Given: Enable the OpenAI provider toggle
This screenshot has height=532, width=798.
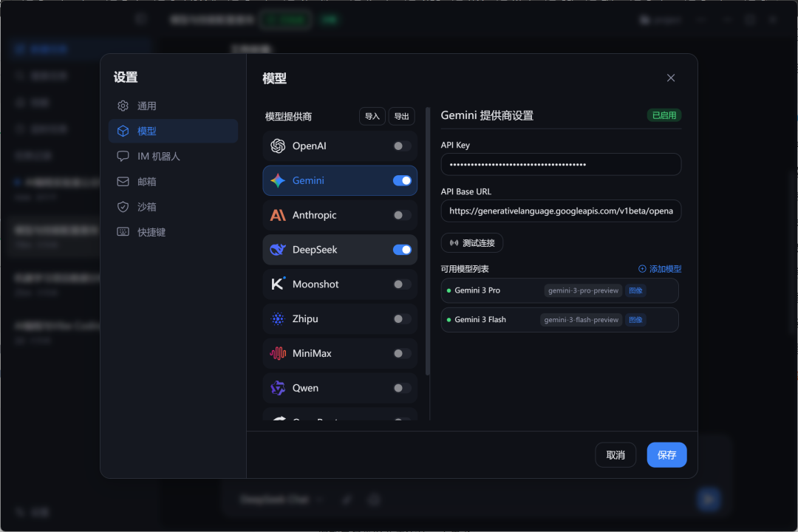Looking at the screenshot, I should pos(402,146).
